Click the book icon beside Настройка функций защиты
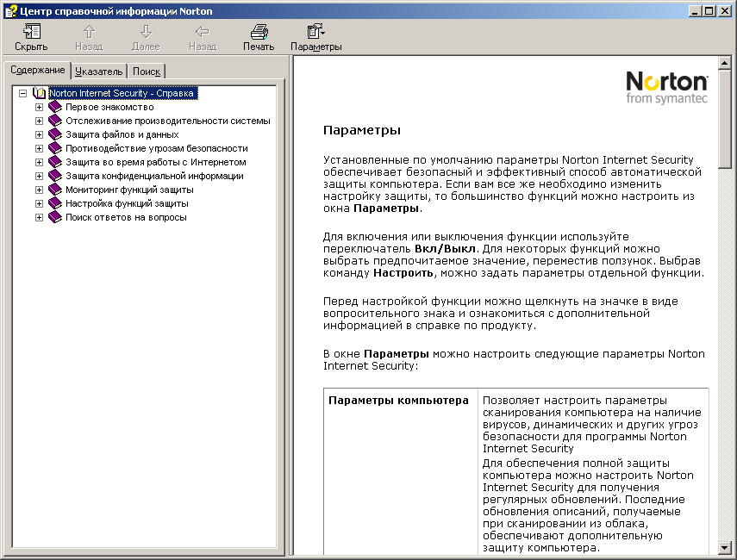Viewport: 737px width, 560px height. [55, 203]
